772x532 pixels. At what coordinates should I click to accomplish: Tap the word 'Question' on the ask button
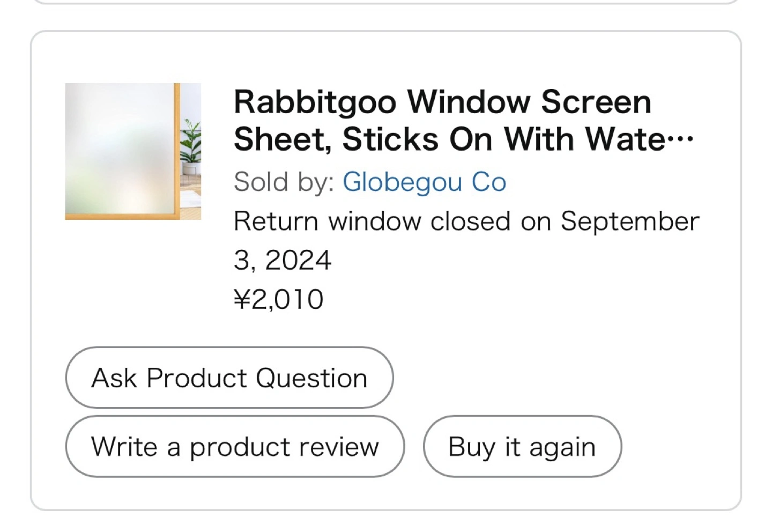[311, 378]
